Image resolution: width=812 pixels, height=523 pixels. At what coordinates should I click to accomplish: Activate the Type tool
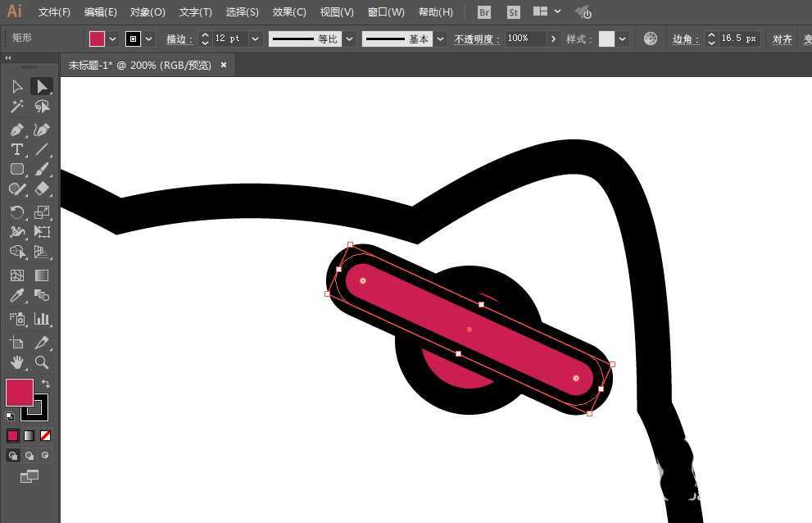pyautogui.click(x=18, y=149)
